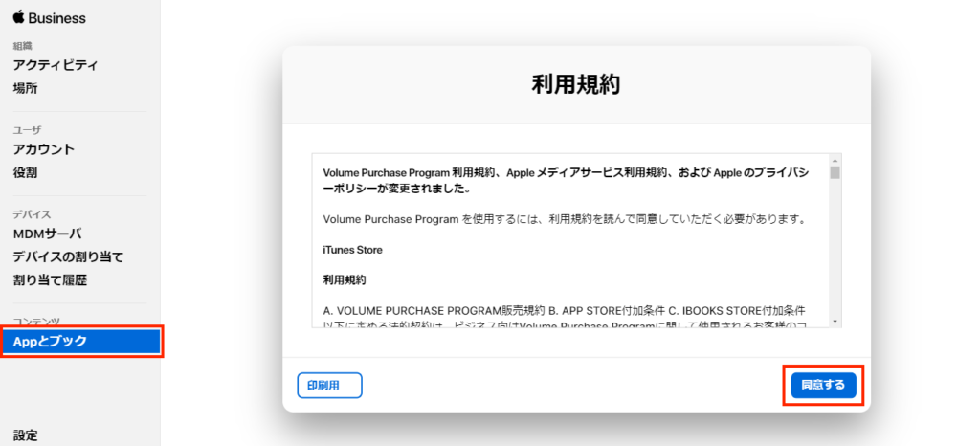Click the scrollbar thumb in the terms box

click(x=835, y=173)
